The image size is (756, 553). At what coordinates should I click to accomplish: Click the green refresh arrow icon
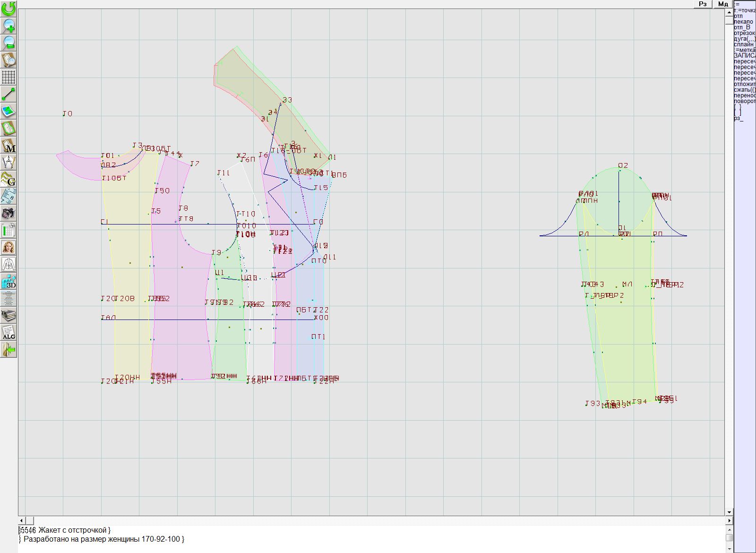[9, 9]
